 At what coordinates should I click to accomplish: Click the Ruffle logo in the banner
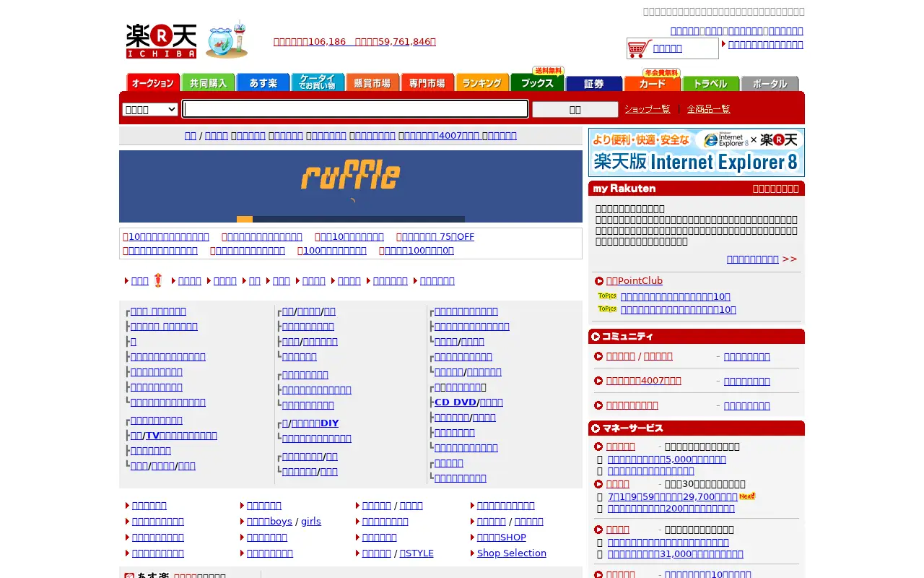point(351,176)
